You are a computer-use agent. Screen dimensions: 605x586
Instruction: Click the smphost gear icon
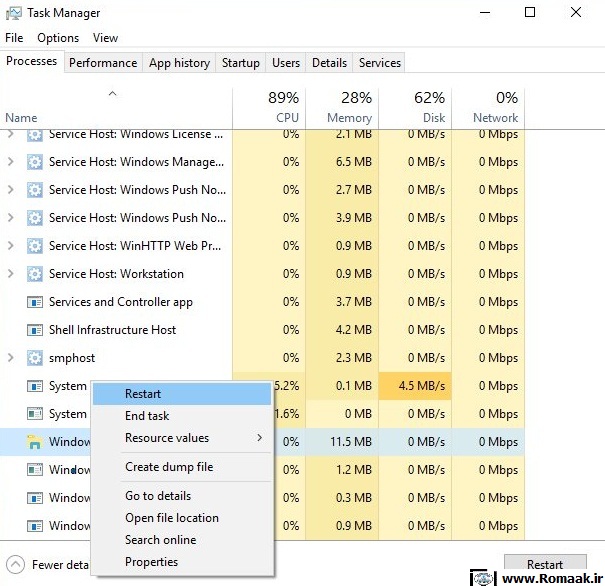click(x=35, y=358)
